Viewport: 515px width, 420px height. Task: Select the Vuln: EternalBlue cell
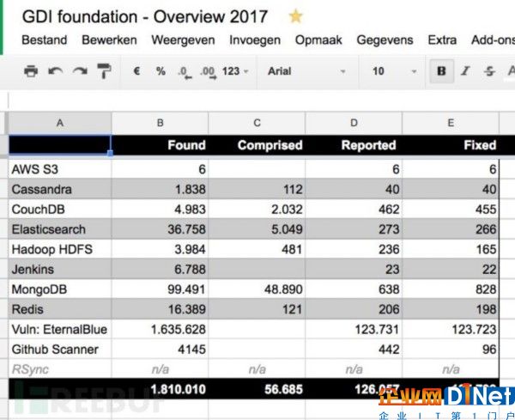pos(60,330)
